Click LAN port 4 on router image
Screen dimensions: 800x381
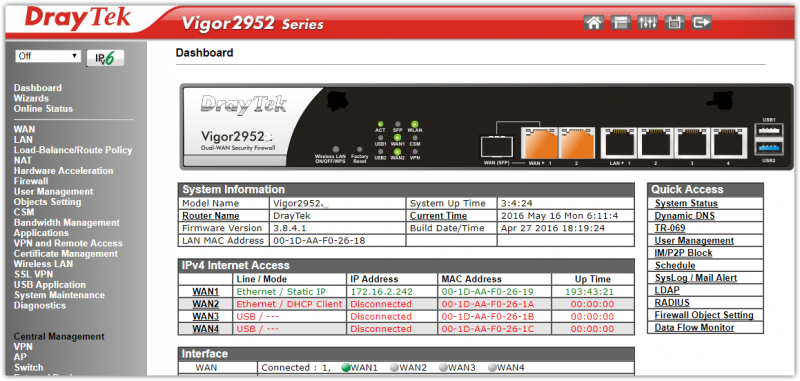(729, 143)
